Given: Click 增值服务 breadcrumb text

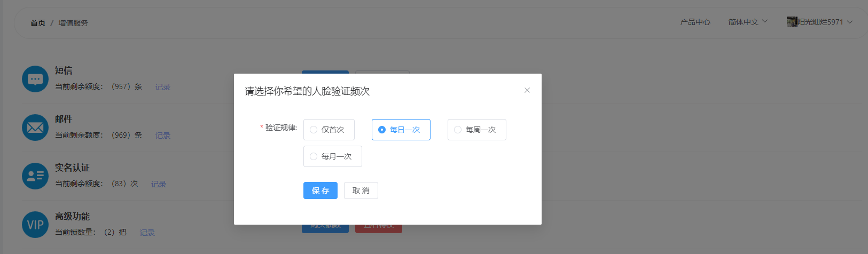Looking at the screenshot, I should [73, 23].
